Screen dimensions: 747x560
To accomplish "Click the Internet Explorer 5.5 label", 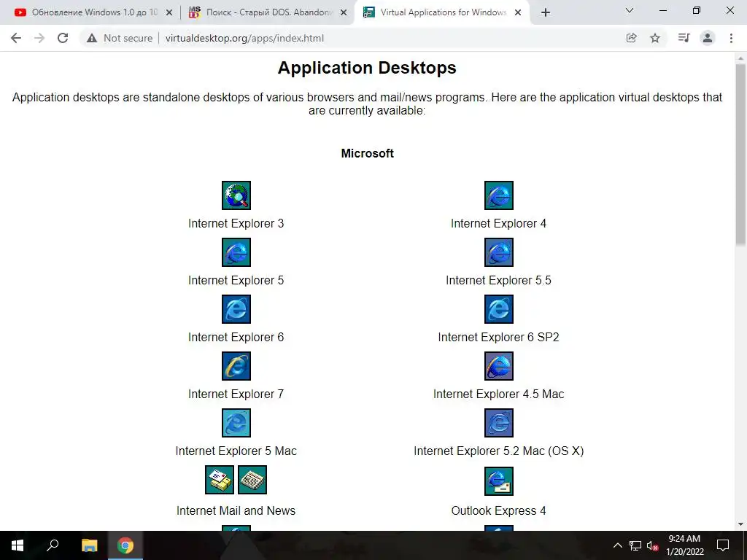I will tap(498, 280).
